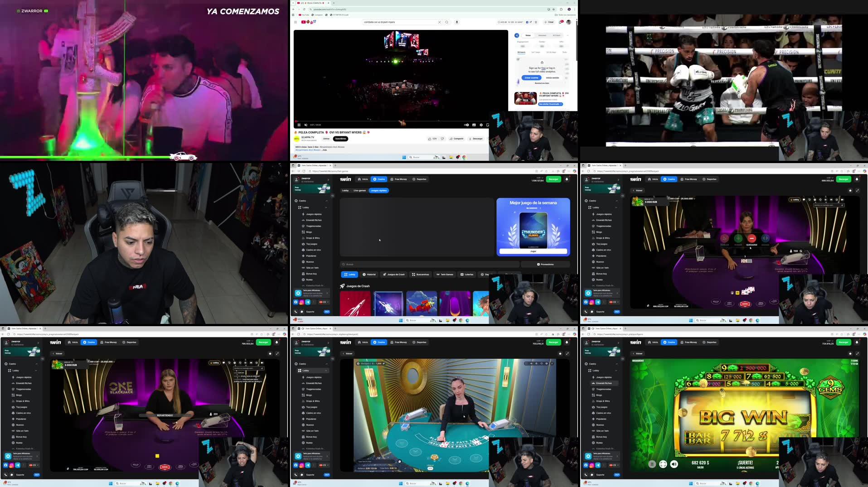Screen dimensions: 868x487
Task: Click the phone callback icon in lobby window
Action: pos(296,312)
